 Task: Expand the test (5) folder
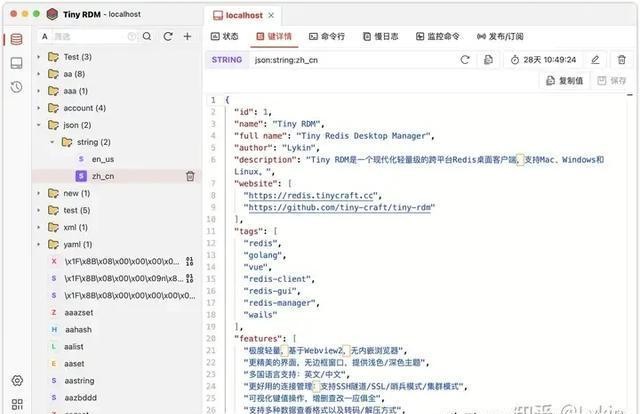(39, 210)
